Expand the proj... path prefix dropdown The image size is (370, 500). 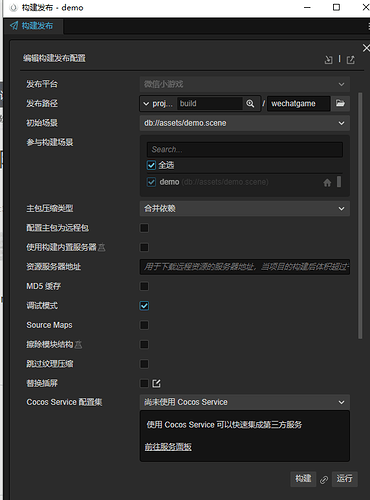[157, 104]
